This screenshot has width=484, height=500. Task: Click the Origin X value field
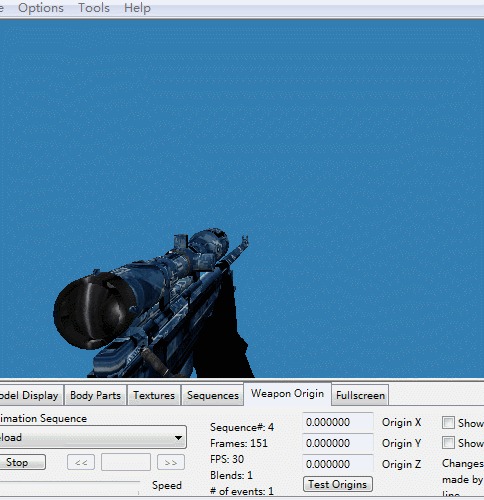click(x=338, y=422)
